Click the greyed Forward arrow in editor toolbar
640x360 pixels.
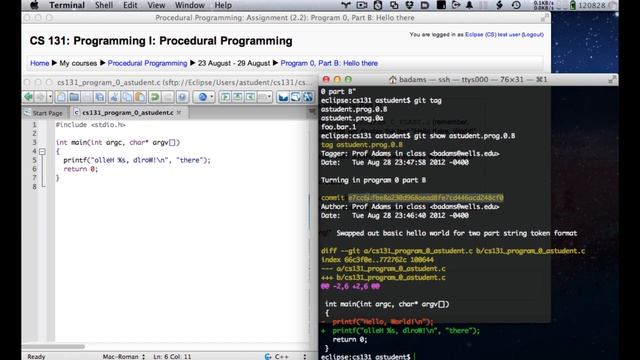point(40,97)
